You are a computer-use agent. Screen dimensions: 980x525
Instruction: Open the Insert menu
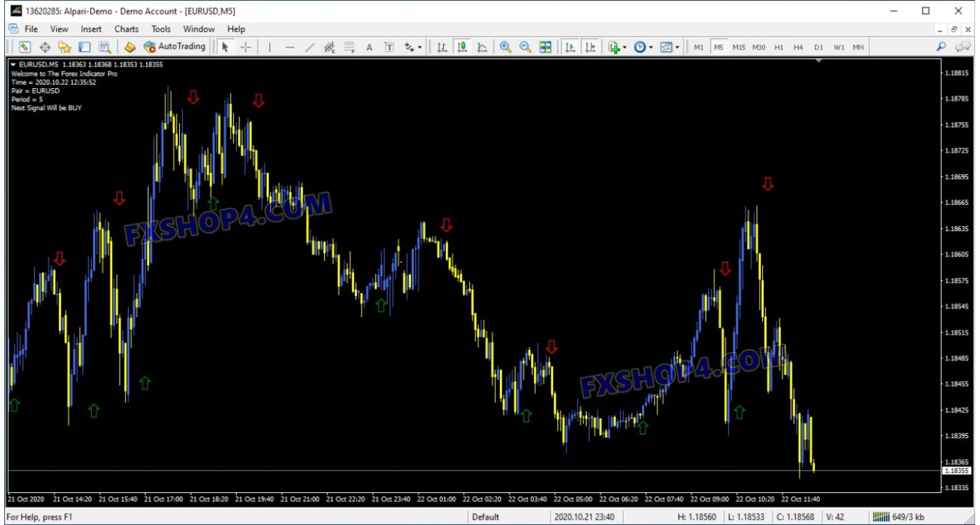(x=91, y=29)
